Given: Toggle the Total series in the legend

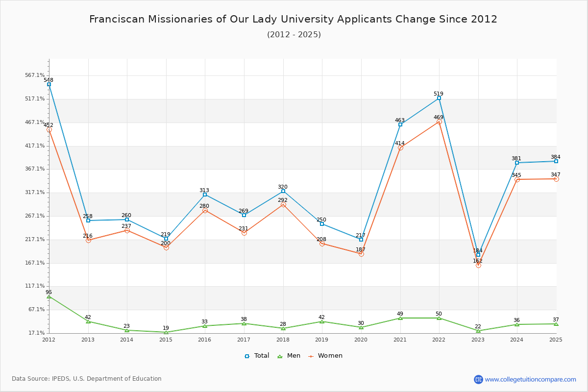Looking at the screenshot, I should [x=257, y=356].
